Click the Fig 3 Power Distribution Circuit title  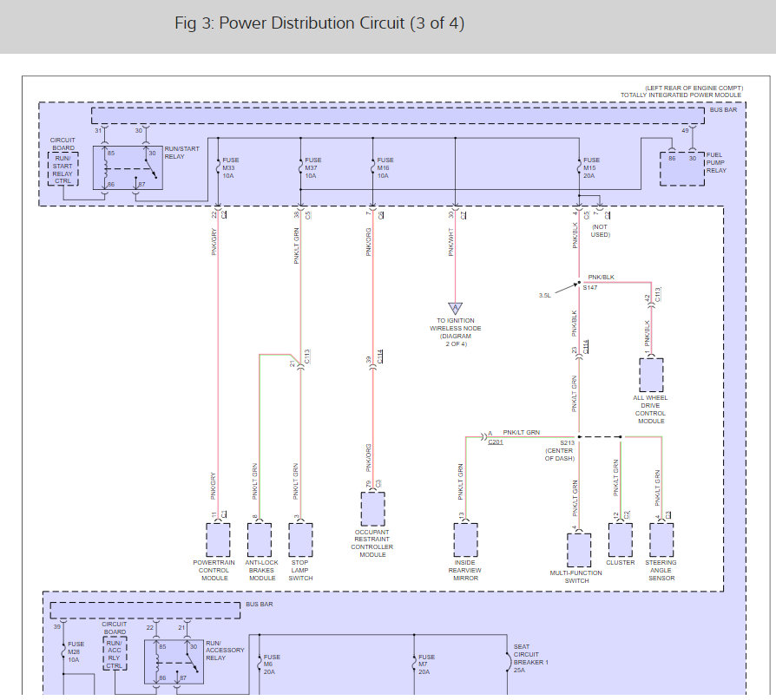(x=319, y=23)
